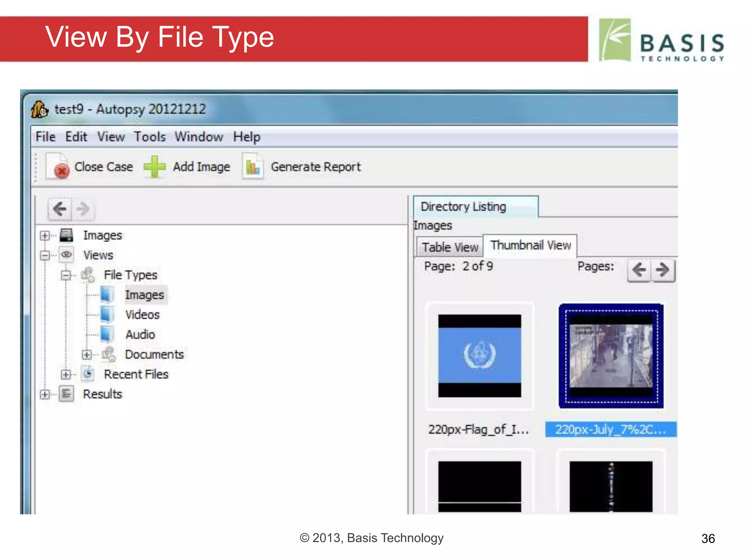Click the blue icon beside Images file type
The image size is (747, 560).
click(x=107, y=295)
